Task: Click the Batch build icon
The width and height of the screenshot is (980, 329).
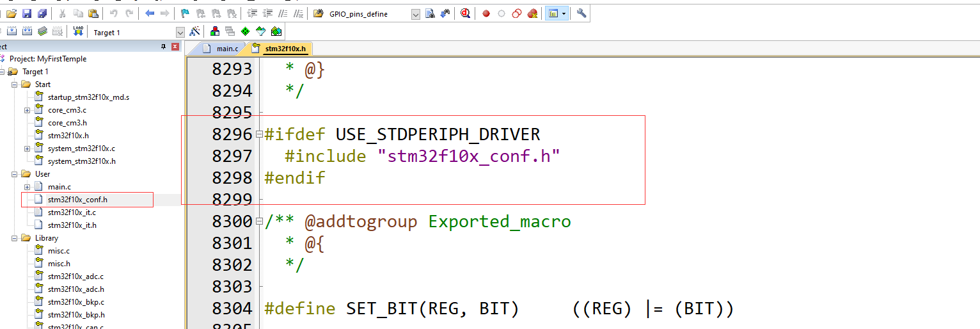Action: point(42,31)
